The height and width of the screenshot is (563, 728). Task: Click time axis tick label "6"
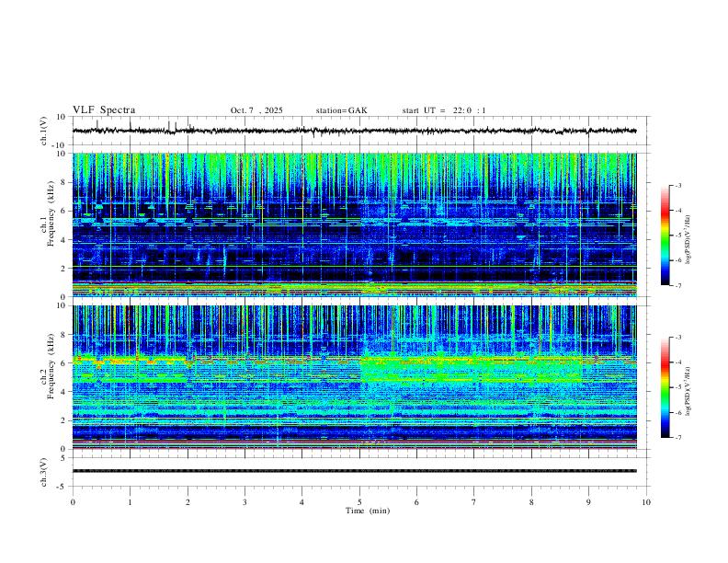(x=417, y=502)
